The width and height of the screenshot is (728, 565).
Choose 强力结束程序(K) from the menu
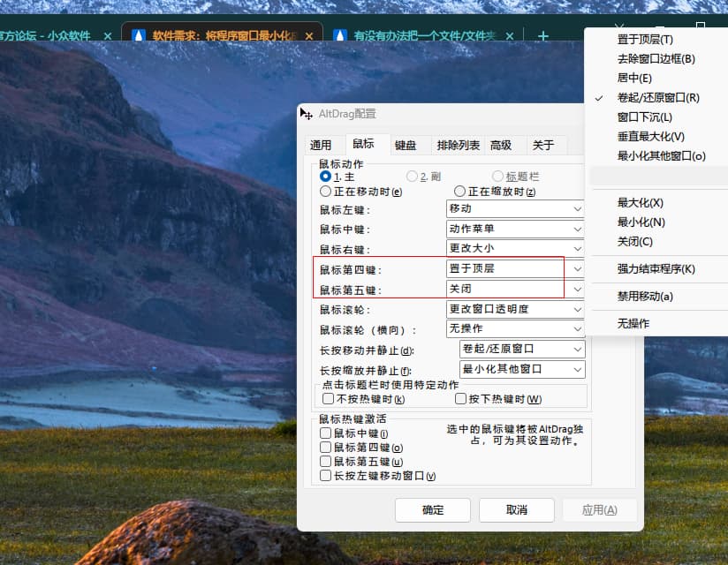tap(656, 269)
